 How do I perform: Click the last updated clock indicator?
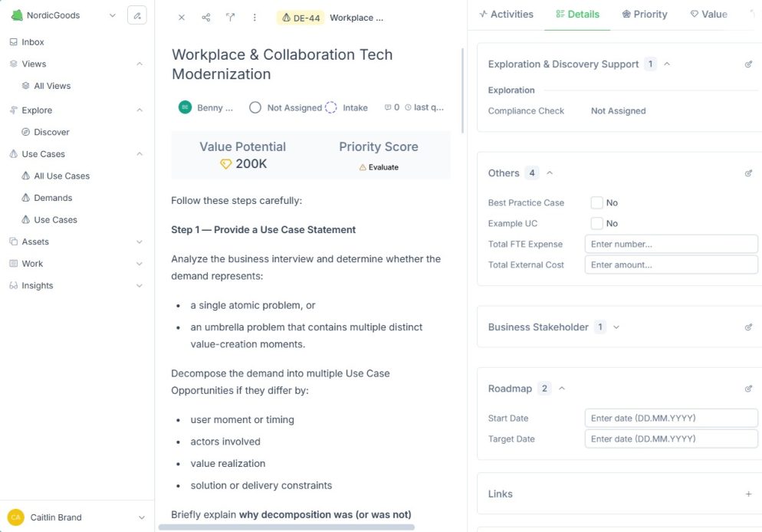408,107
